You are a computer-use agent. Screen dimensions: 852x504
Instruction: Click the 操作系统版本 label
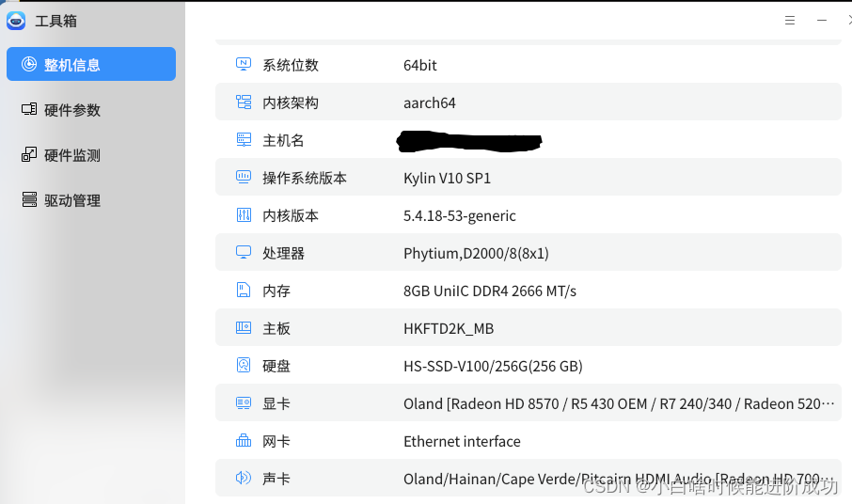click(305, 178)
